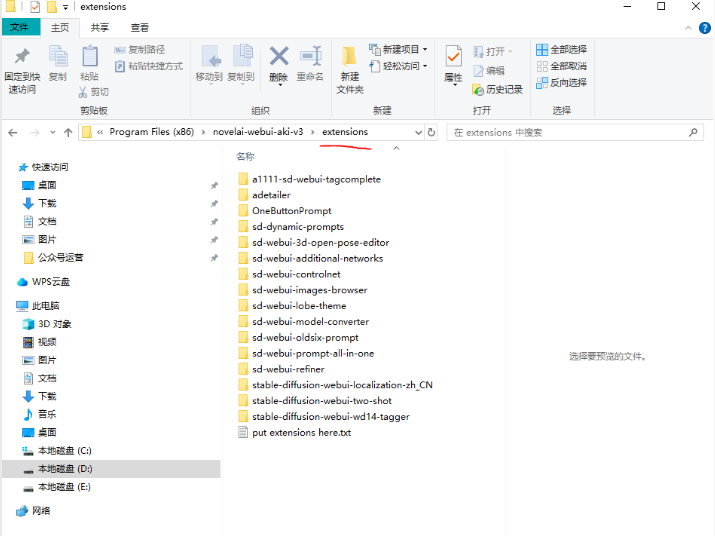Viewport: 715px width, 536px height.
Task: Click the Name (名称) column header
Action: click(245, 156)
